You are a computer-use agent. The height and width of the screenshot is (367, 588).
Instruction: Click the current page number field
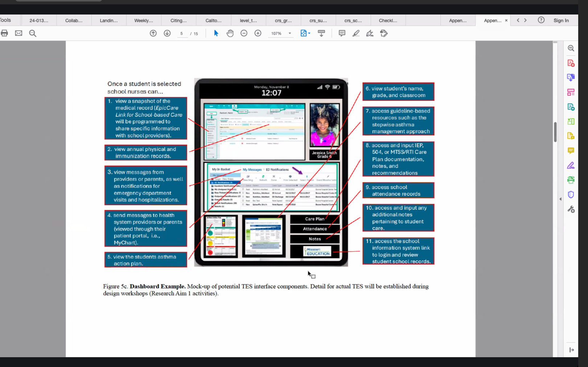point(181,33)
